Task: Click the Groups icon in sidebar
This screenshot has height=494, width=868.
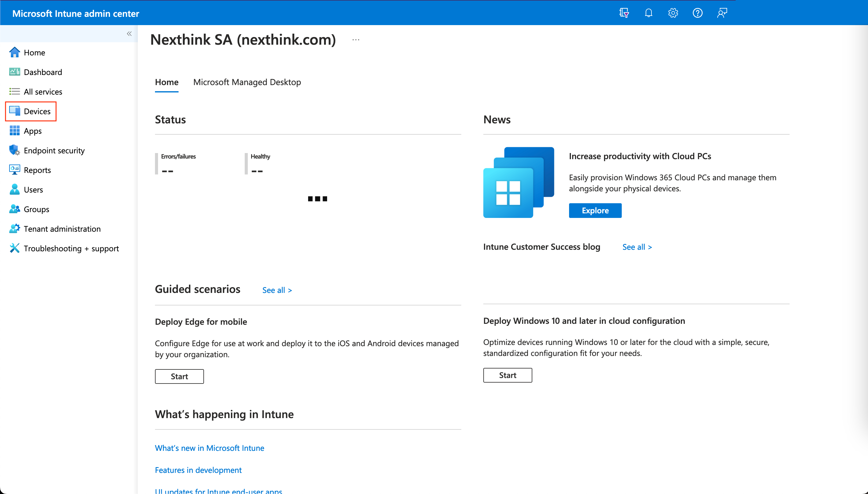Action: [x=14, y=209]
